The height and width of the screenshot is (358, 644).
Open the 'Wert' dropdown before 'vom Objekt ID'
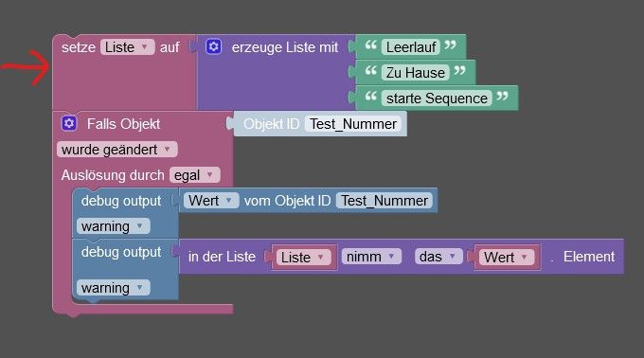point(211,201)
